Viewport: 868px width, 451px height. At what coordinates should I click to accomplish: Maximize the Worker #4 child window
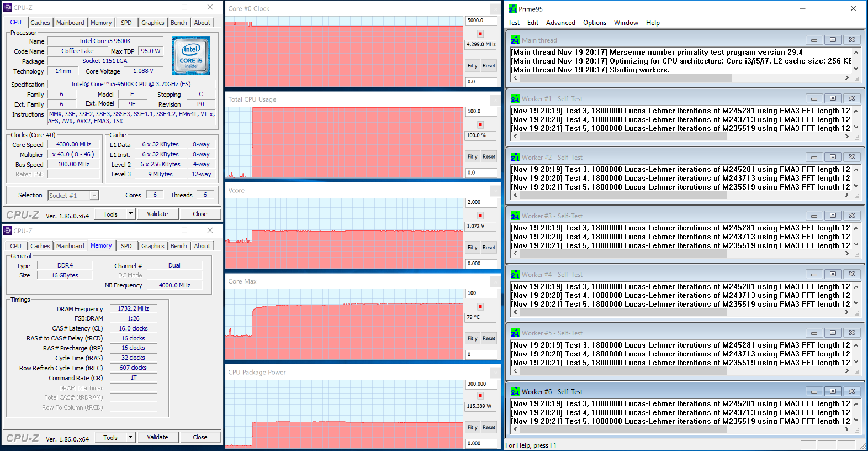coord(833,274)
